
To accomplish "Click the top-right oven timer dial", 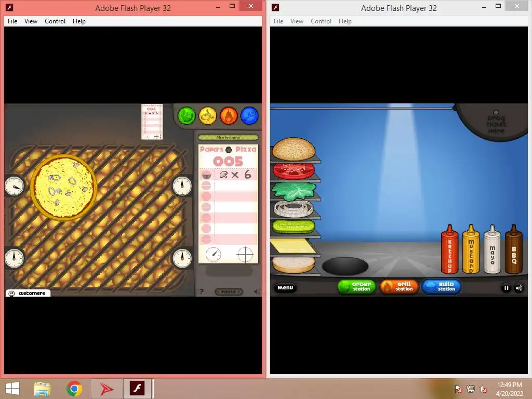I will coord(182,186).
